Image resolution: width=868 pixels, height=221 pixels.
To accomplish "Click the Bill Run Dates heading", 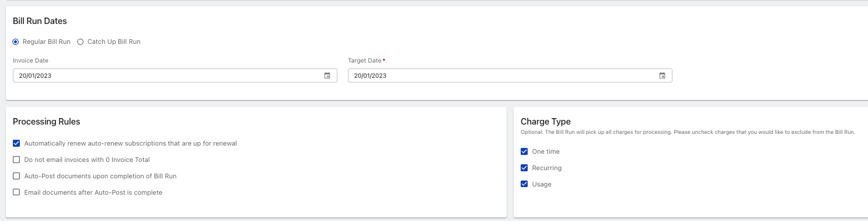I will (x=40, y=21).
